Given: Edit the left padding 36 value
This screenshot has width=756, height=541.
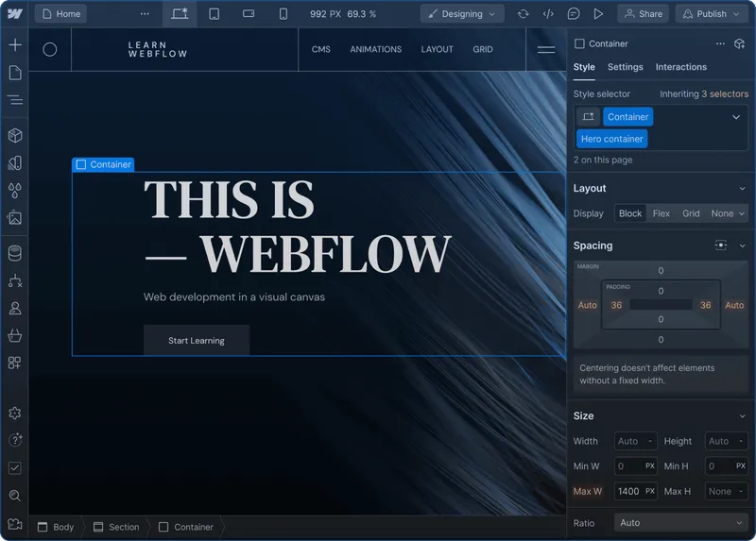Looking at the screenshot, I should tap(616, 305).
